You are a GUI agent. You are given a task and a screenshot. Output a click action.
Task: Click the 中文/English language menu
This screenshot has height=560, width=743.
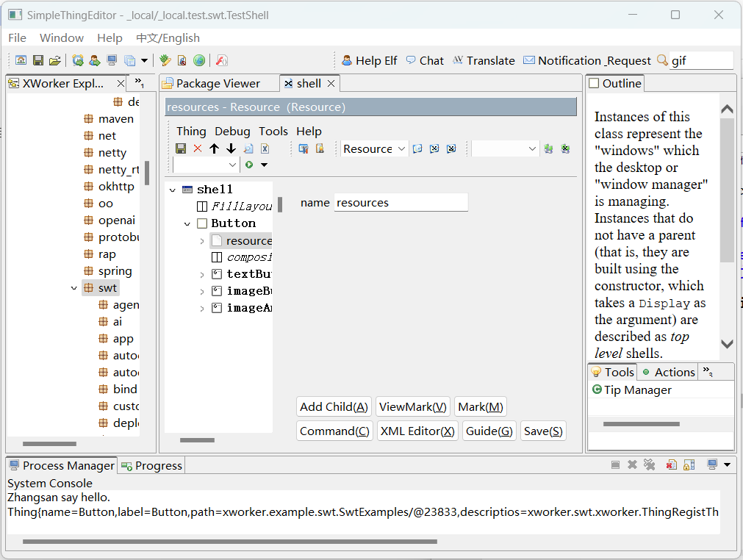(168, 38)
